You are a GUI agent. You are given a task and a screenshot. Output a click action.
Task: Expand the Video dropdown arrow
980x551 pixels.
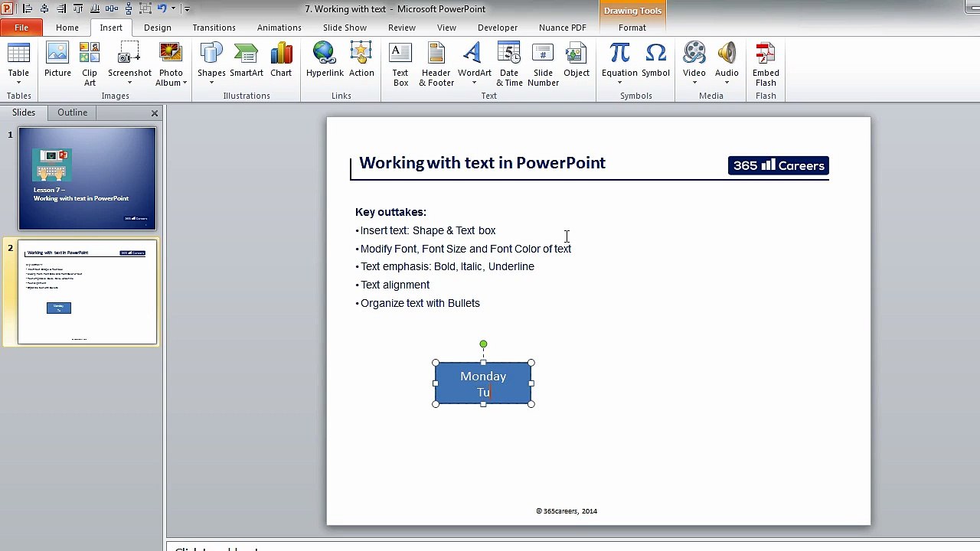tap(694, 83)
